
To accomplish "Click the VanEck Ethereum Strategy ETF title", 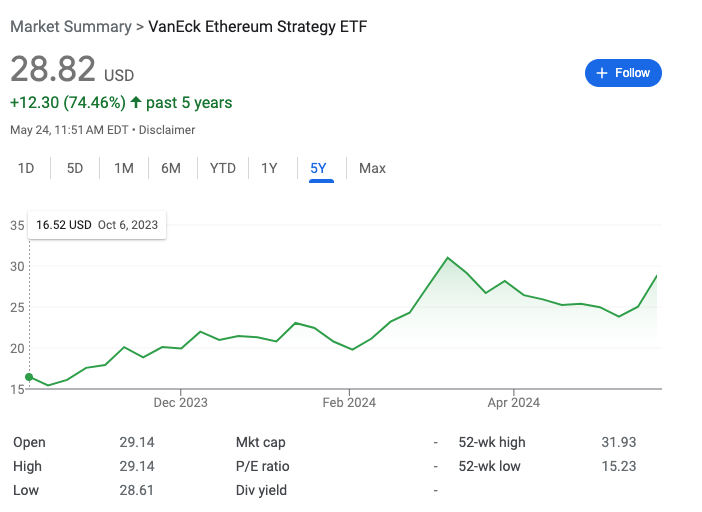I will pos(257,27).
